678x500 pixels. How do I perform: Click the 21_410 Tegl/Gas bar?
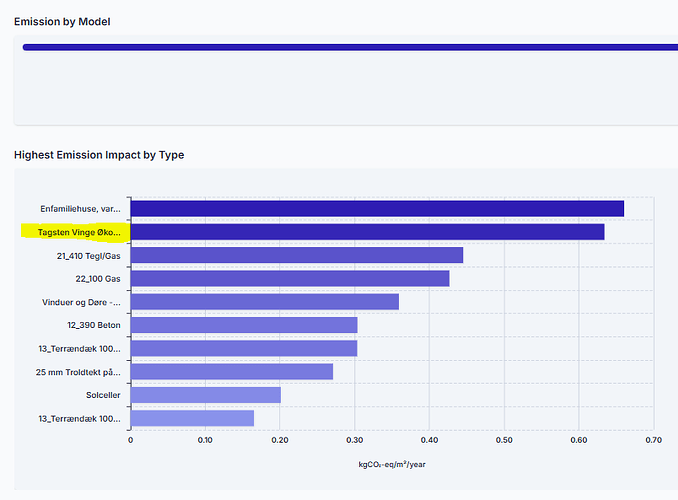(296, 255)
